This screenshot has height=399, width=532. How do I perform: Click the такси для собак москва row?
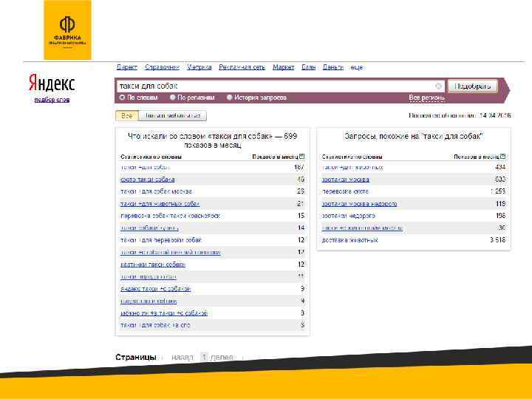tap(212, 191)
